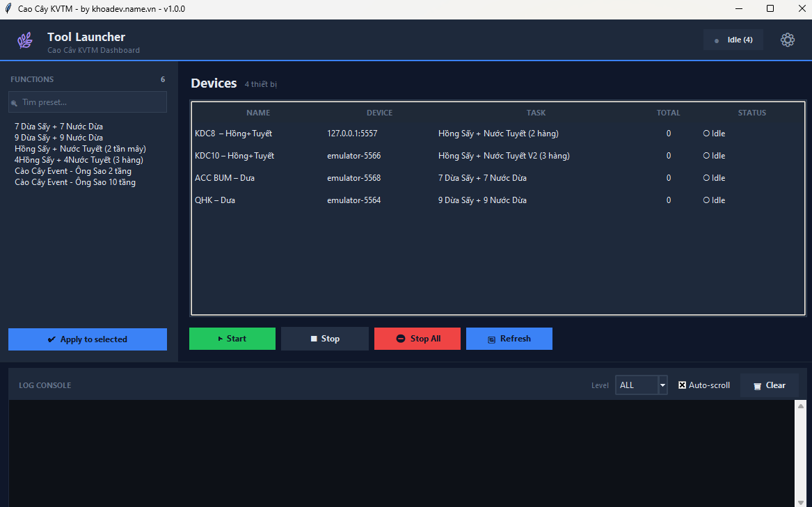The width and height of the screenshot is (812, 507).
Task: Close the Cao Cây KVTM window
Action: tap(801, 9)
